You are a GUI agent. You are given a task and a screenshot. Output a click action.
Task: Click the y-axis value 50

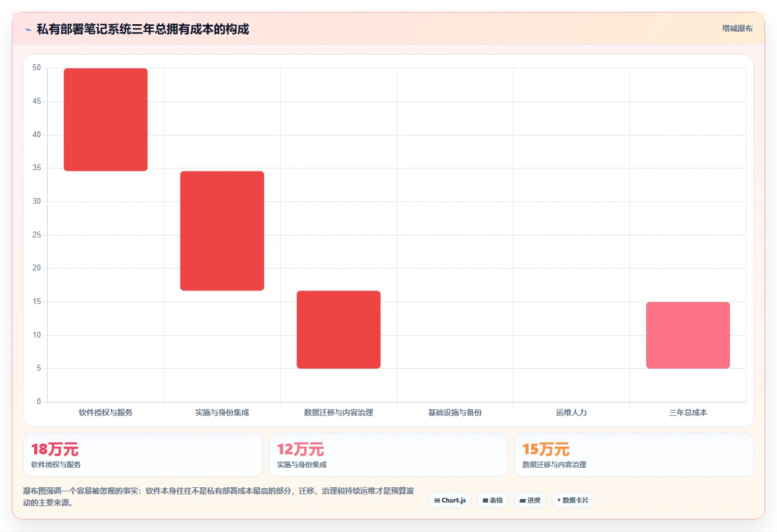pyautogui.click(x=37, y=68)
